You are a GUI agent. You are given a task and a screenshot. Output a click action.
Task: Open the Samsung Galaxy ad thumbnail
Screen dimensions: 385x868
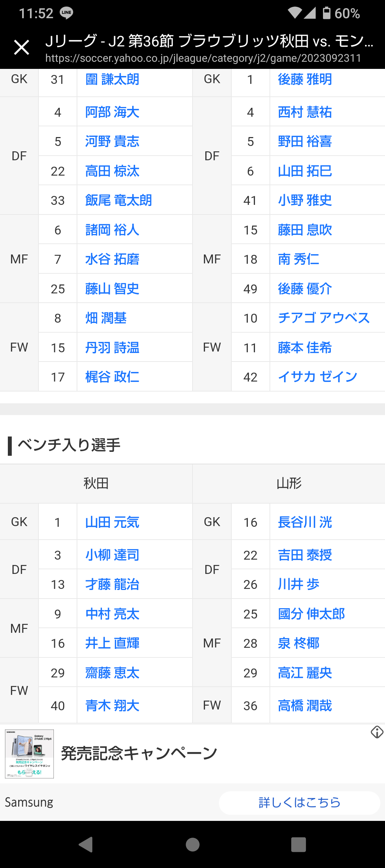coord(29,754)
